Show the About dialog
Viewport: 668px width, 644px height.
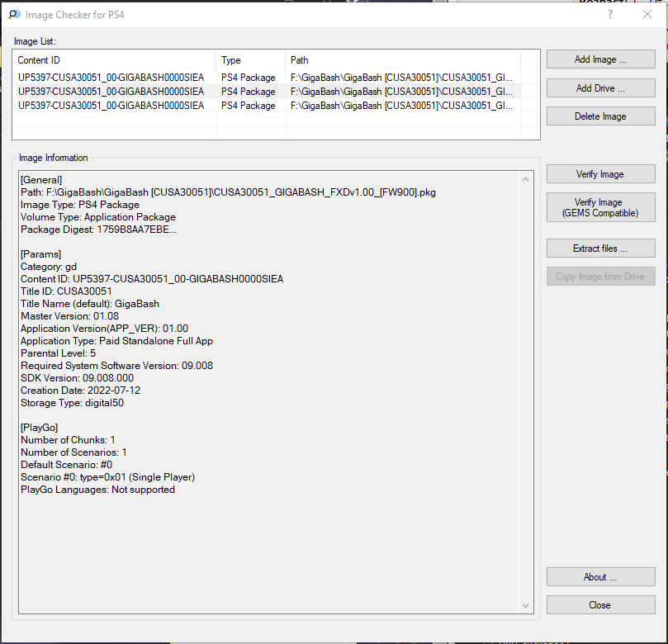(x=600, y=576)
